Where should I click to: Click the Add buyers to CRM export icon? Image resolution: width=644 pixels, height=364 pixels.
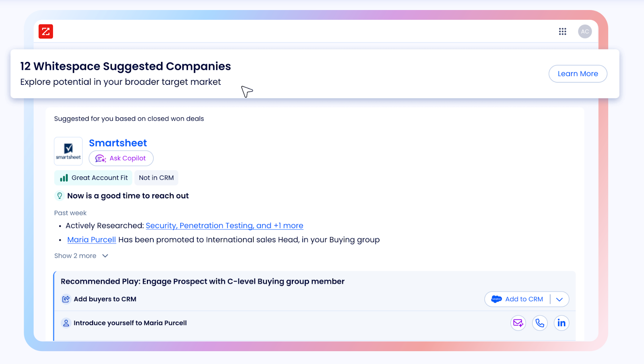(66, 299)
